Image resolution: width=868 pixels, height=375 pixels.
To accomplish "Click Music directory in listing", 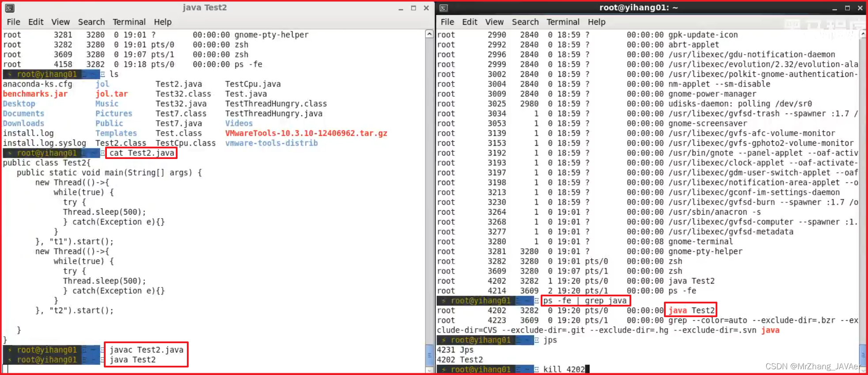I will point(107,103).
